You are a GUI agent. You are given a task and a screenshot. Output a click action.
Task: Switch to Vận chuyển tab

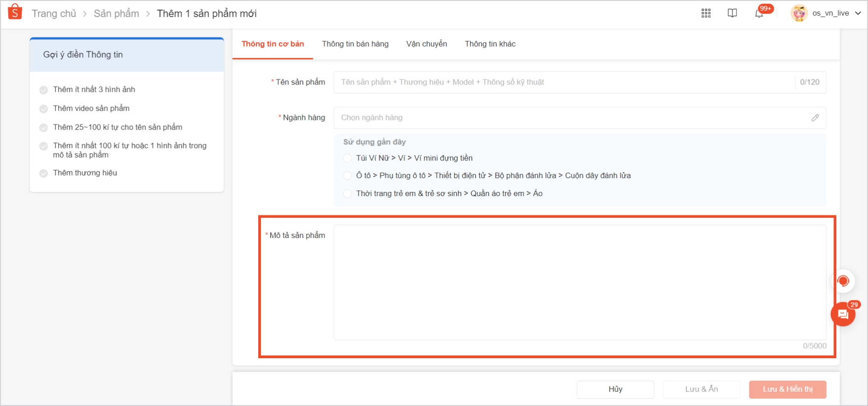point(426,44)
